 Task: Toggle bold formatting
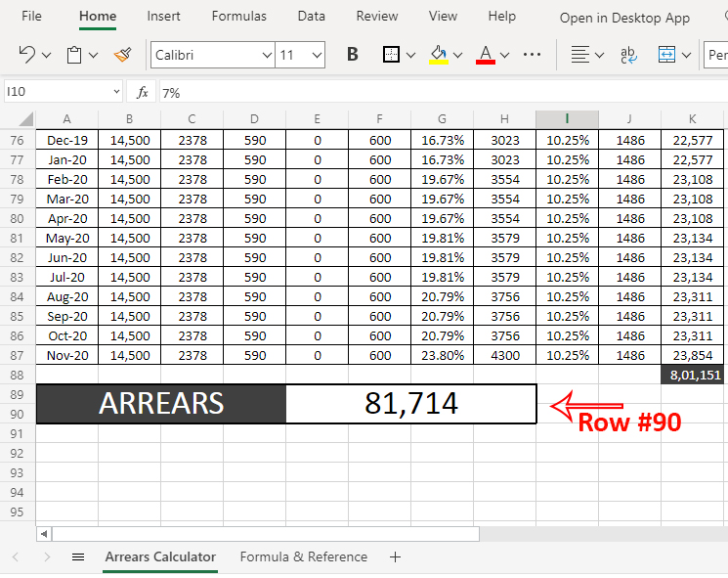353,55
